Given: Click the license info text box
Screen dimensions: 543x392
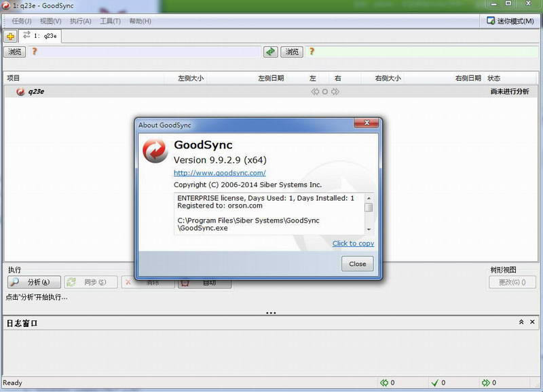Looking at the screenshot, I should point(269,214).
